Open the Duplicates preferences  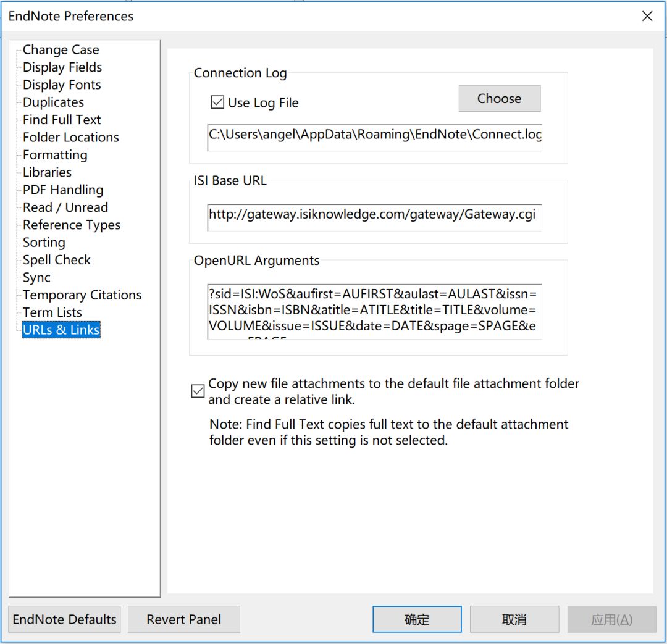[x=54, y=102]
